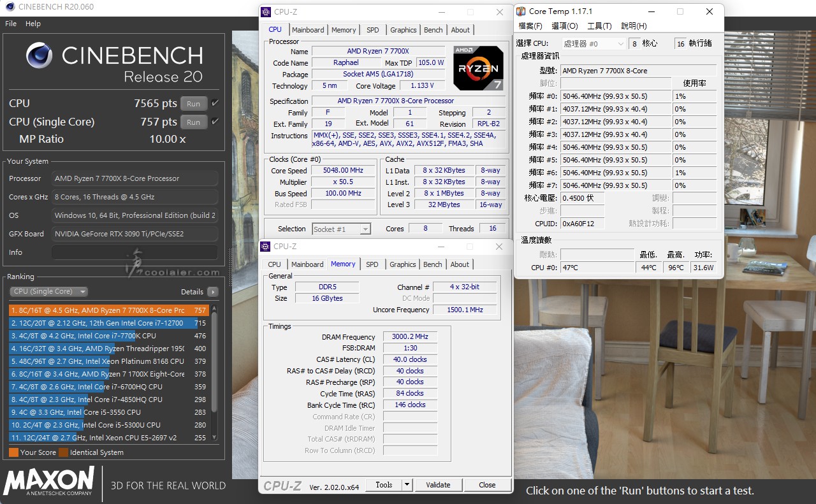Open About tab in lower CPU-Z
816x504 pixels.
[460, 264]
